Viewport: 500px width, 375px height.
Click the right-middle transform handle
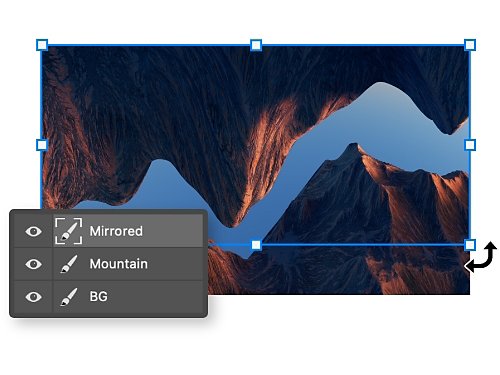point(470,145)
